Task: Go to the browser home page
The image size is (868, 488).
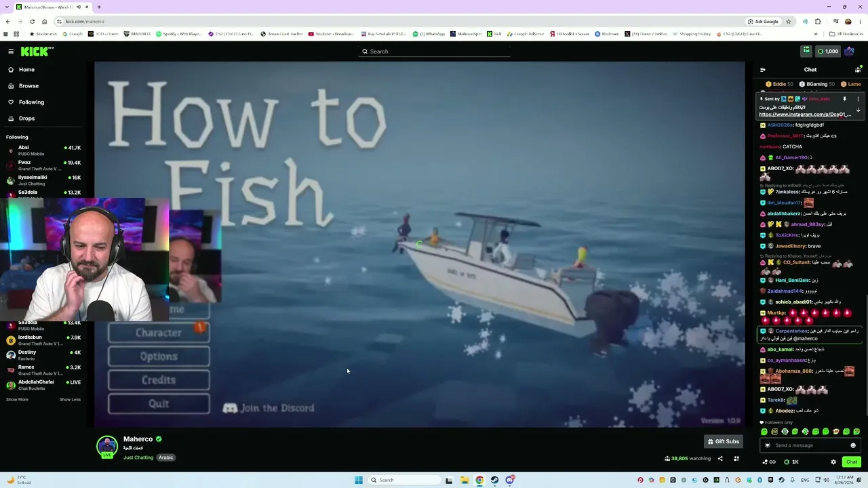Action: click(45, 22)
